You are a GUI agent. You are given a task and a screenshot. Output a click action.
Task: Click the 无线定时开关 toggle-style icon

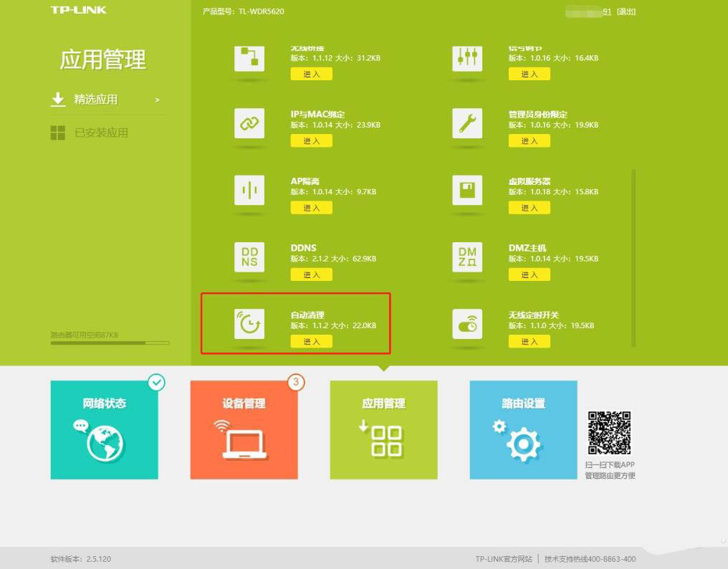[x=467, y=324]
